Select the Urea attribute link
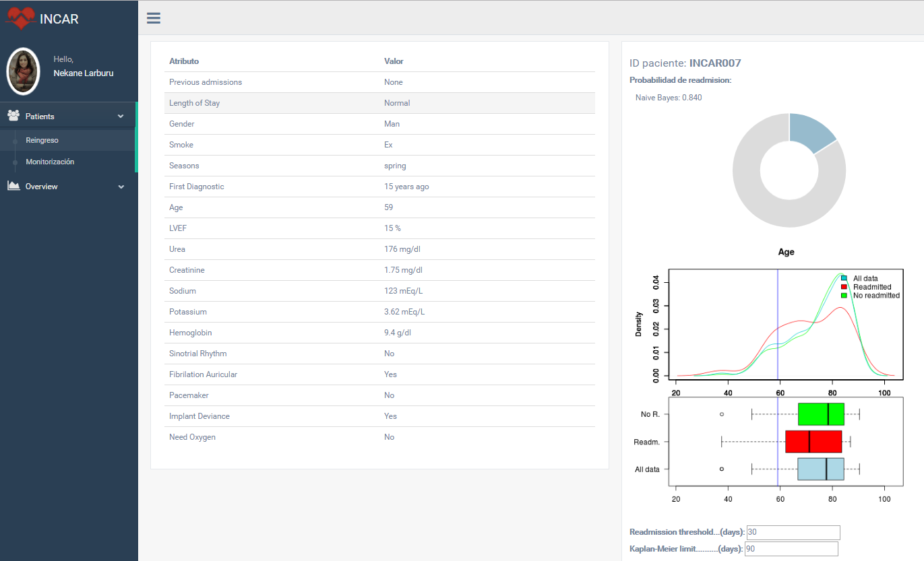This screenshot has width=924, height=561. click(177, 249)
